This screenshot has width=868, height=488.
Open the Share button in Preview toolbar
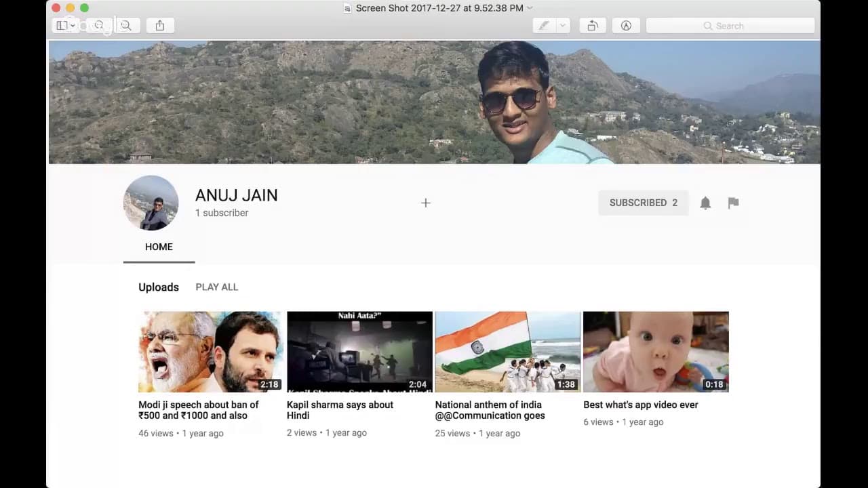[x=160, y=26]
